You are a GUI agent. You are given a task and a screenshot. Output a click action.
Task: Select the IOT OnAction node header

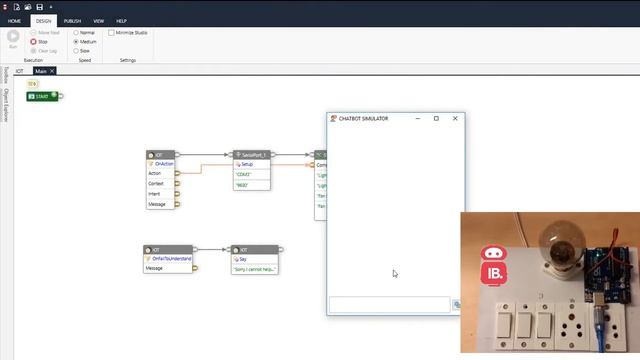tap(160, 155)
